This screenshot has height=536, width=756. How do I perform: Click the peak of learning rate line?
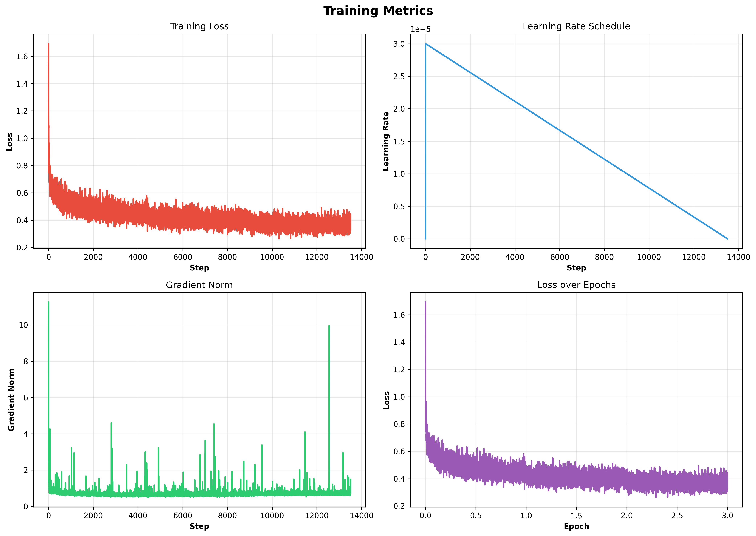click(x=426, y=44)
